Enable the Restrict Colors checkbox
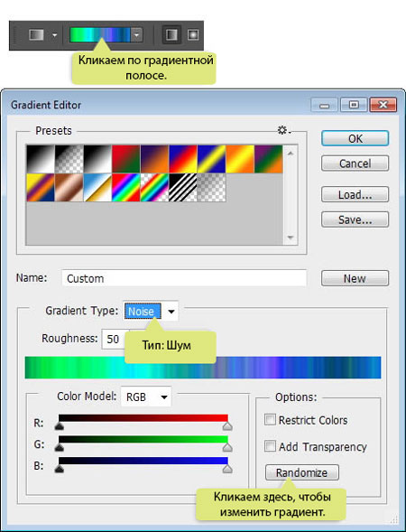406x532 pixels. tap(270, 419)
